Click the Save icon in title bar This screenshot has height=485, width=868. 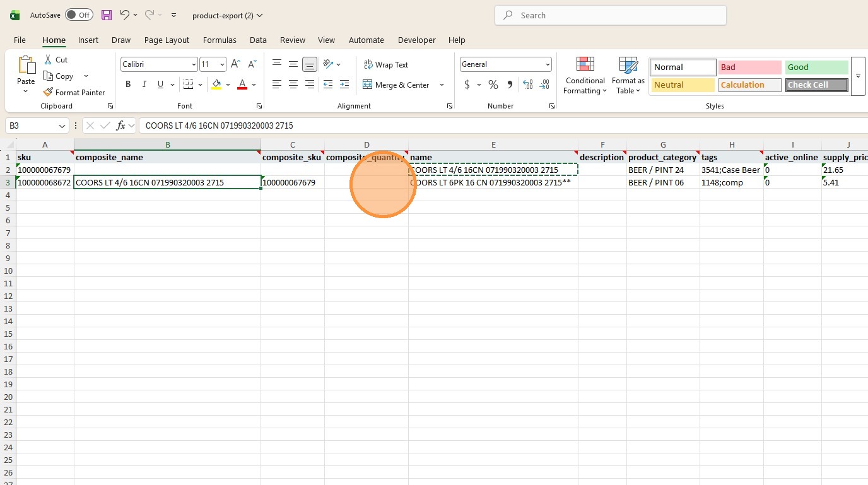[x=106, y=15]
